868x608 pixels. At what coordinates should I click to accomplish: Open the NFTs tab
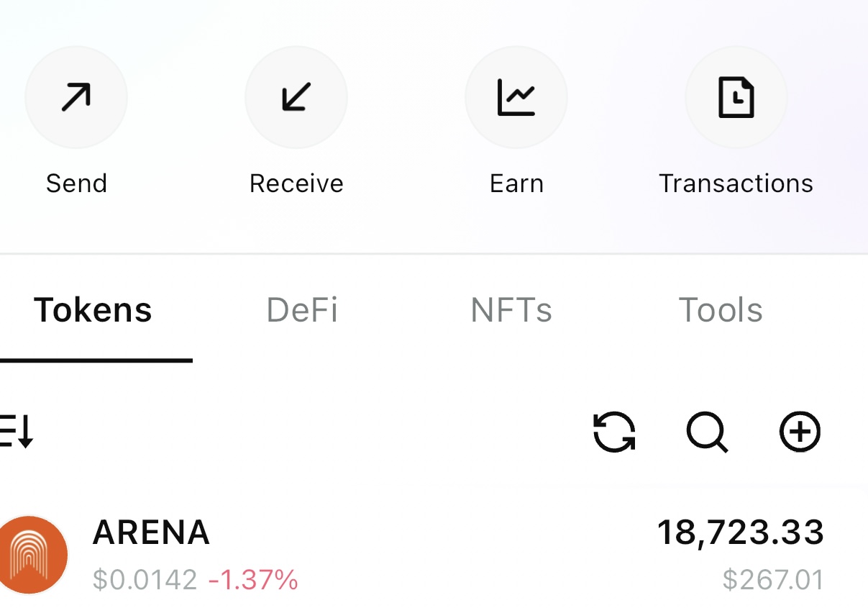[511, 311]
